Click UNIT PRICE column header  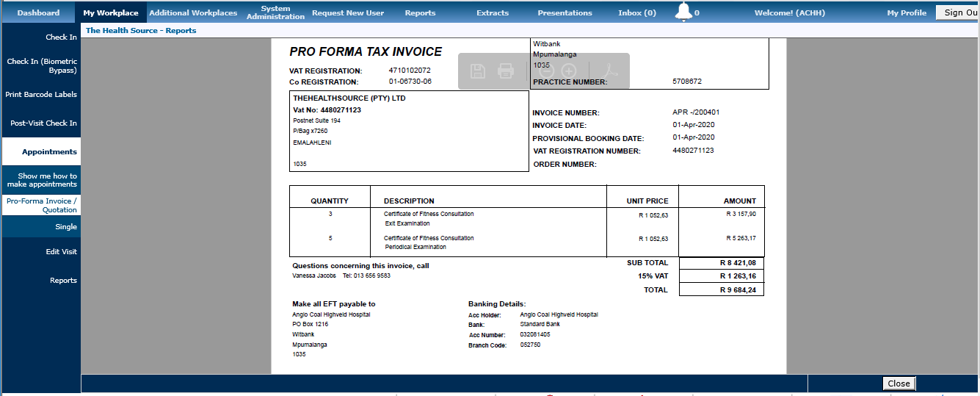(x=647, y=201)
